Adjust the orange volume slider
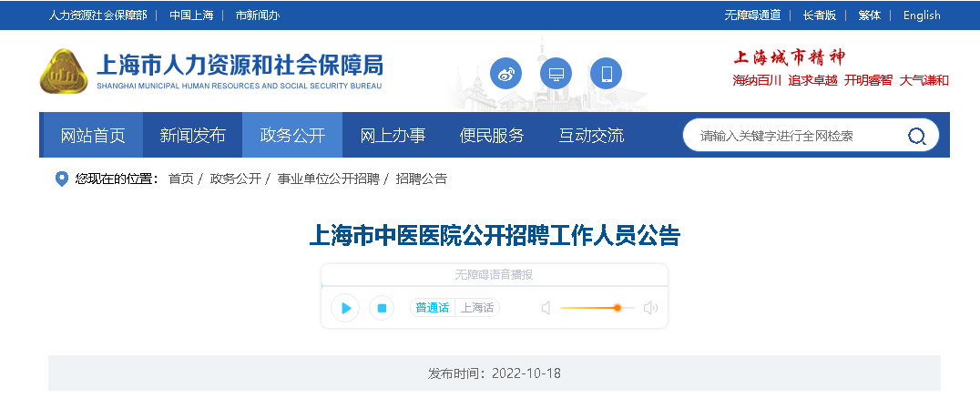This screenshot has width=980, height=409. [617, 308]
